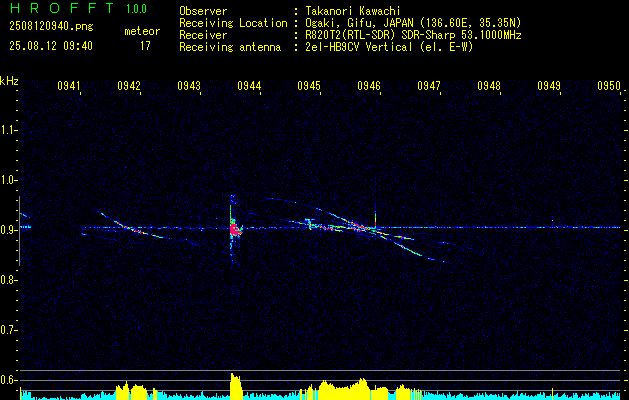The height and width of the screenshot is (400, 629).
Task: Click the 0947 time marker
Action: point(429,86)
